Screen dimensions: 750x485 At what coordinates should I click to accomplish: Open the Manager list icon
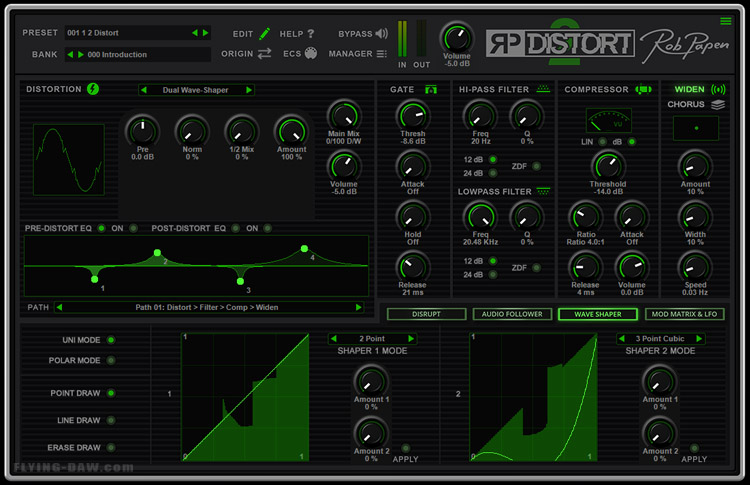pos(381,54)
